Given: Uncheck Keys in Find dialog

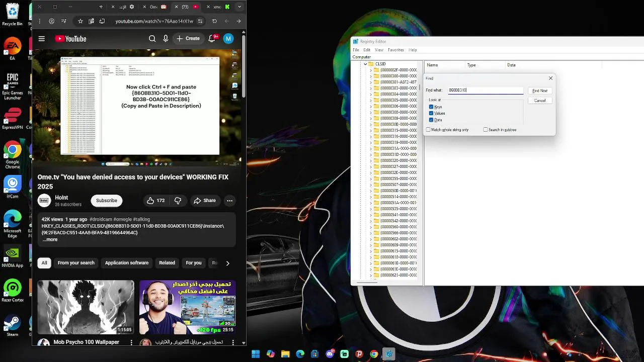Looking at the screenshot, I should [431, 107].
